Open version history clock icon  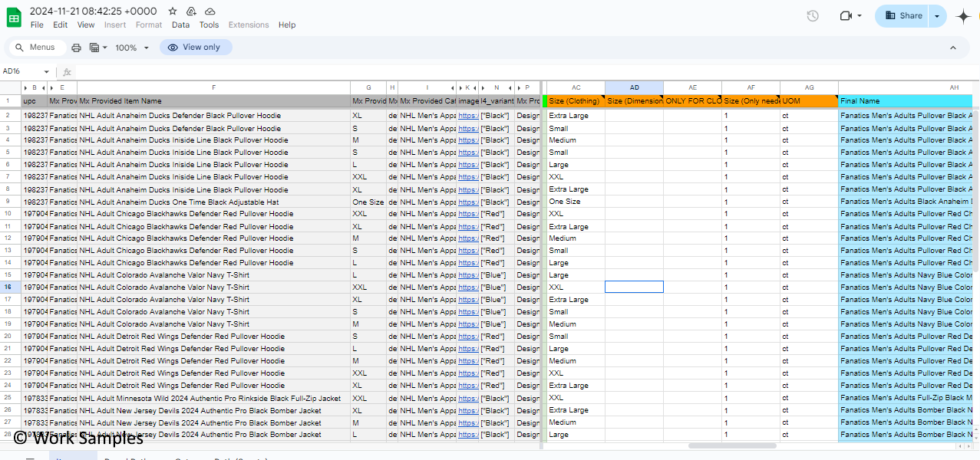(813, 16)
